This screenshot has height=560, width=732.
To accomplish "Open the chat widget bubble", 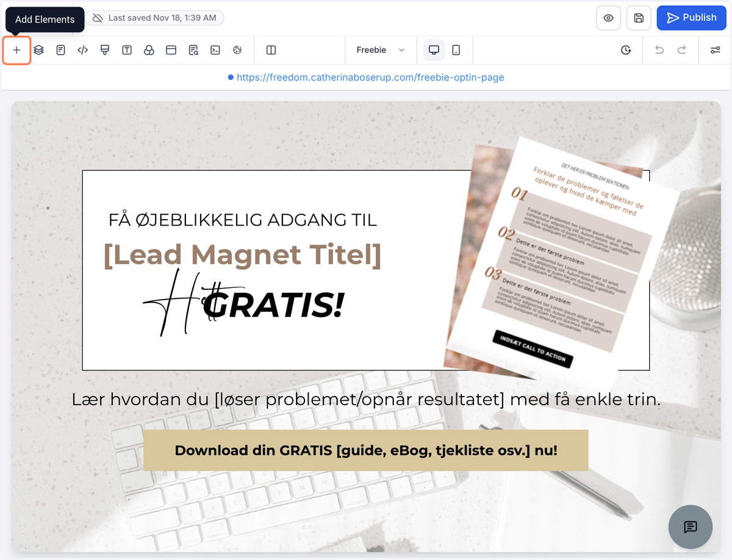I will point(691,527).
